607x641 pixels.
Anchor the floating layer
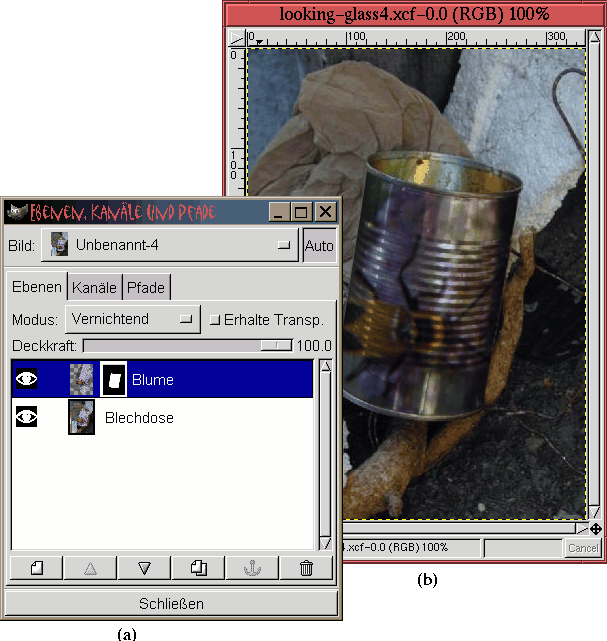click(x=252, y=568)
